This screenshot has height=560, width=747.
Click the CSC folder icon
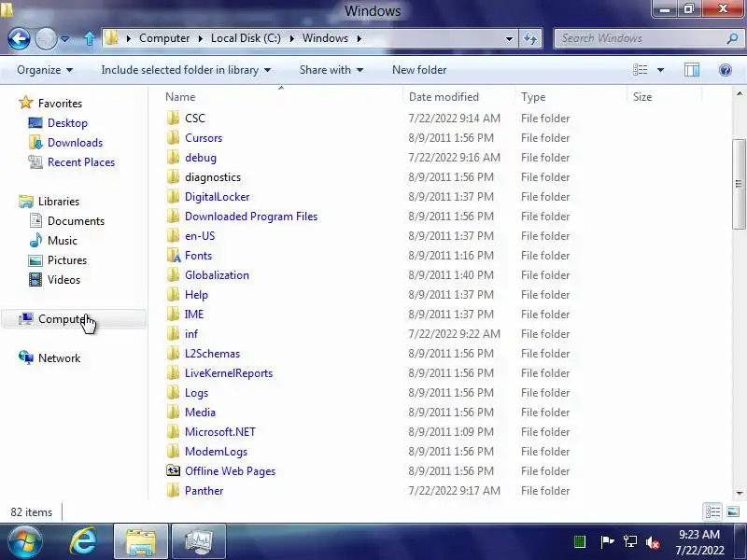pyautogui.click(x=174, y=118)
